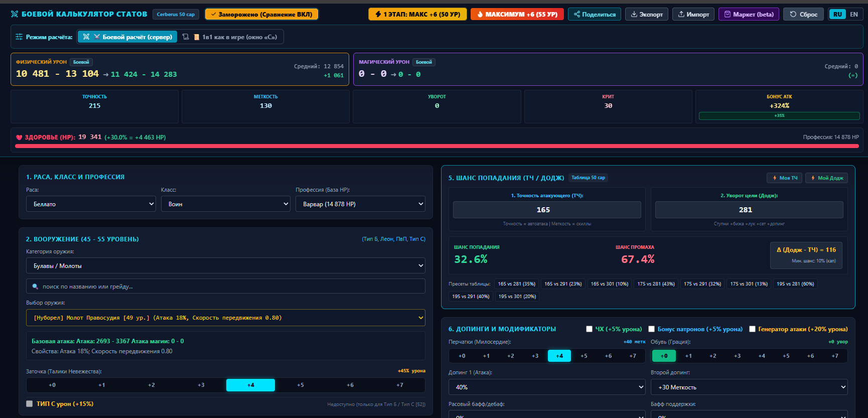The height and width of the screenshot is (418, 868).
Task: Click the 1 ЭТАП: МАКС +6 button
Action: (417, 14)
